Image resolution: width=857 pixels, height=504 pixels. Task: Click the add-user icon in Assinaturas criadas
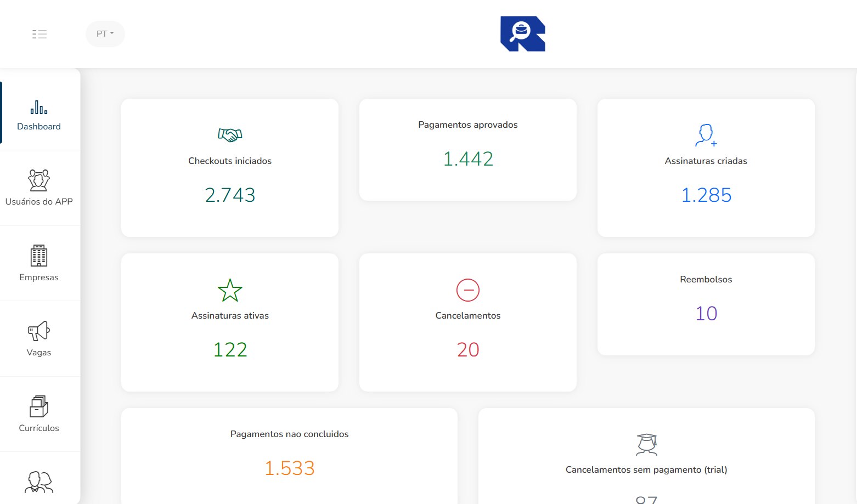(x=706, y=135)
